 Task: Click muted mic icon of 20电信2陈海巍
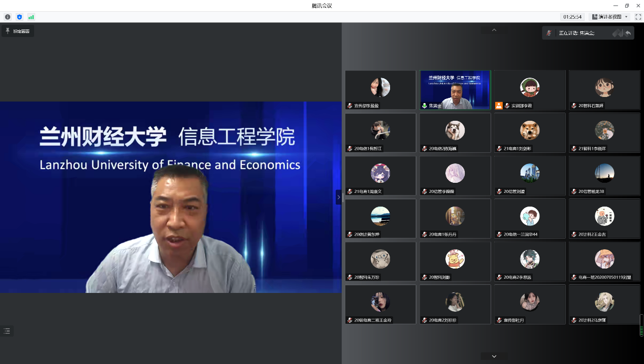pyautogui.click(x=425, y=148)
